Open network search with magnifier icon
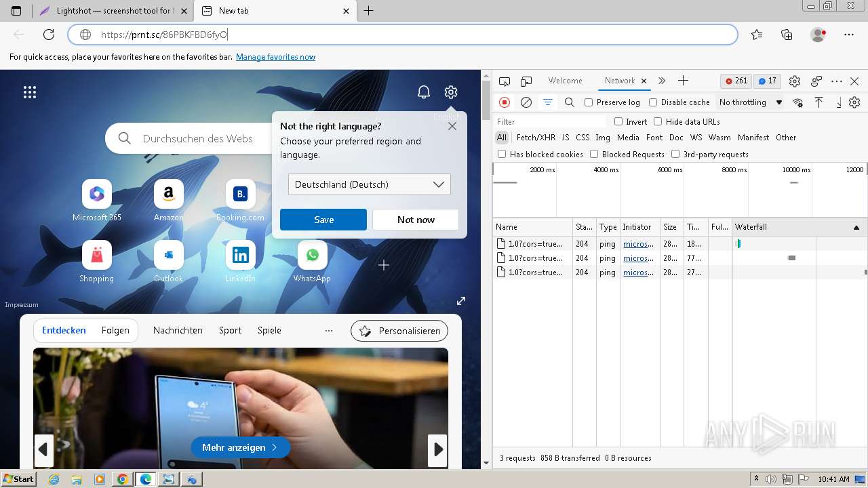 pyautogui.click(x=570, y=102)
